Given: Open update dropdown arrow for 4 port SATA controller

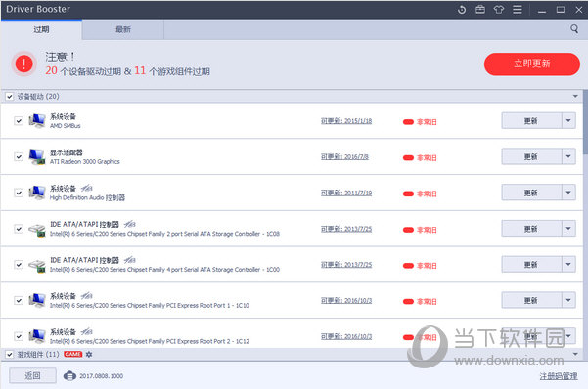Looking at the screenshot, I should 568,265.
